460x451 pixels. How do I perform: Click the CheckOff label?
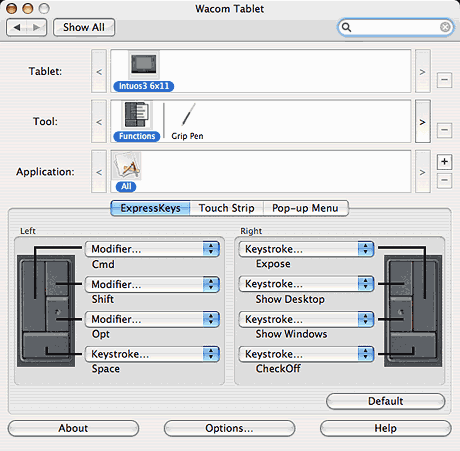(278, 369)
